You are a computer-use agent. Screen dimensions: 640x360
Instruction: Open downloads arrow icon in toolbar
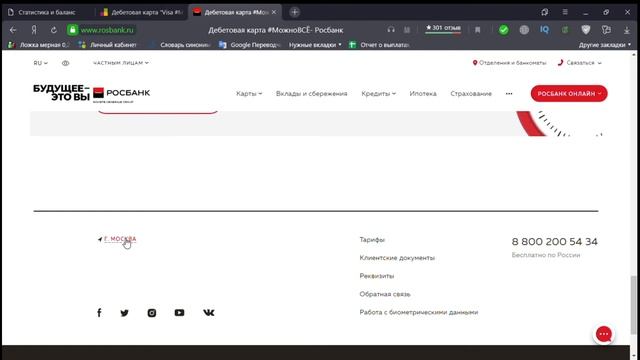(x=627, y=30)
